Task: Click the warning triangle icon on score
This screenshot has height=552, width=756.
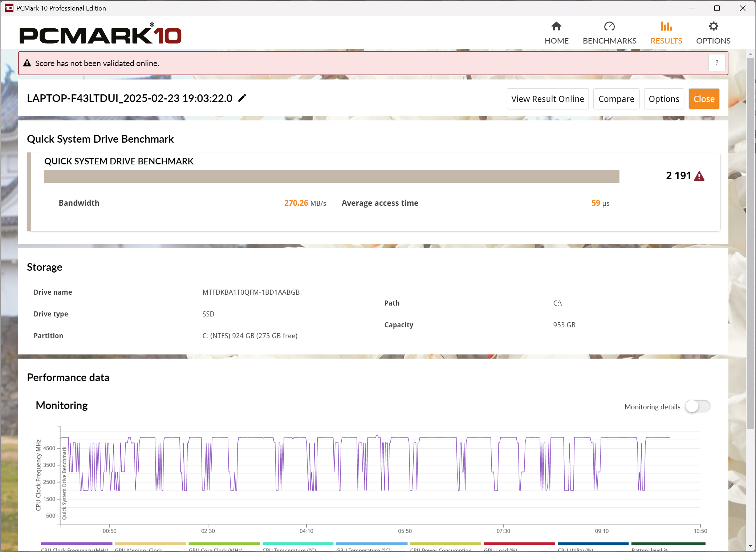Action: point(700,176)
